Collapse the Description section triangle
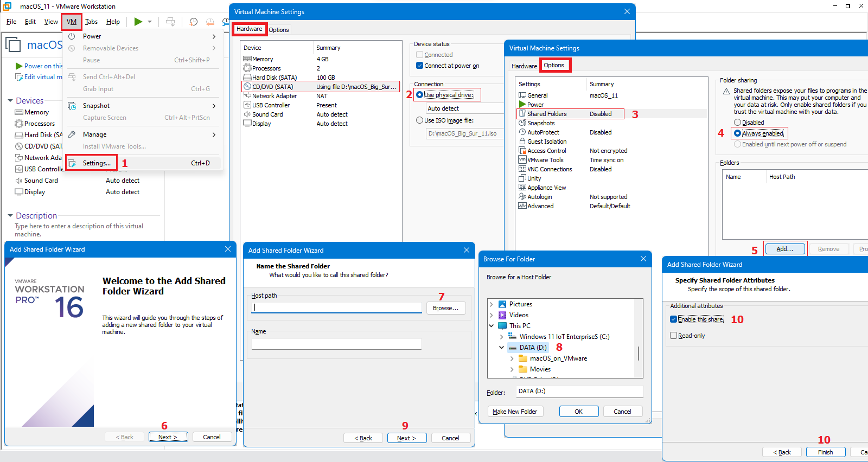 click(x=10, y=216)
